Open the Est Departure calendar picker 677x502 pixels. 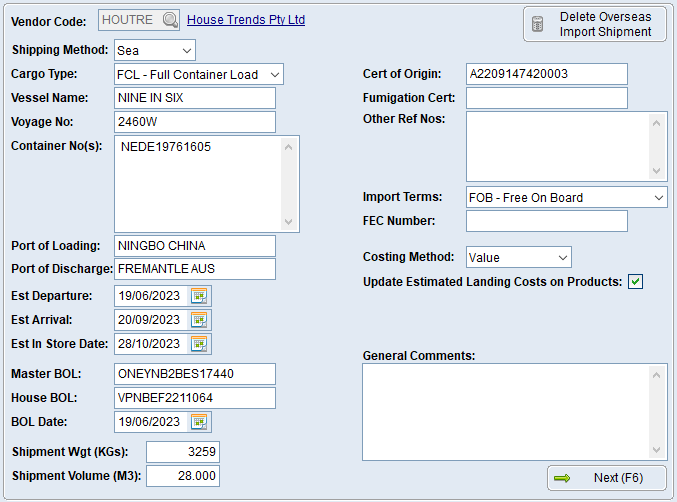click(x=199, y=296)
